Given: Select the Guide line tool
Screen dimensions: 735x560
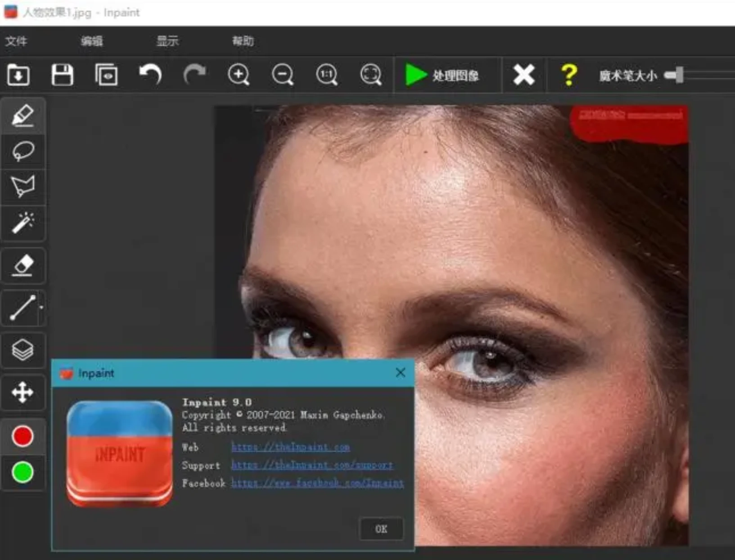Looking at the screenshot, I should (x=21, y=308).
